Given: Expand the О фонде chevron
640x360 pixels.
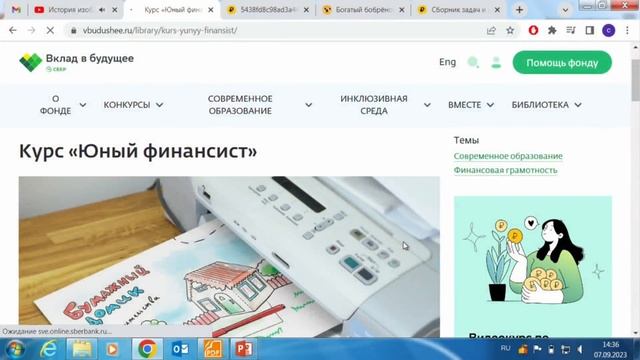Looking at the screenshot, I should pos(83,105).
